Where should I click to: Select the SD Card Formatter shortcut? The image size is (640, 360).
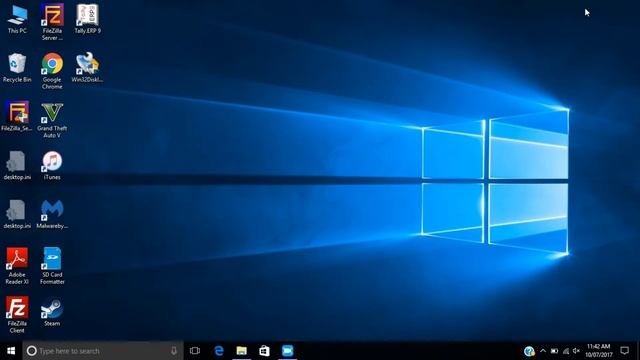coord(52,266)
